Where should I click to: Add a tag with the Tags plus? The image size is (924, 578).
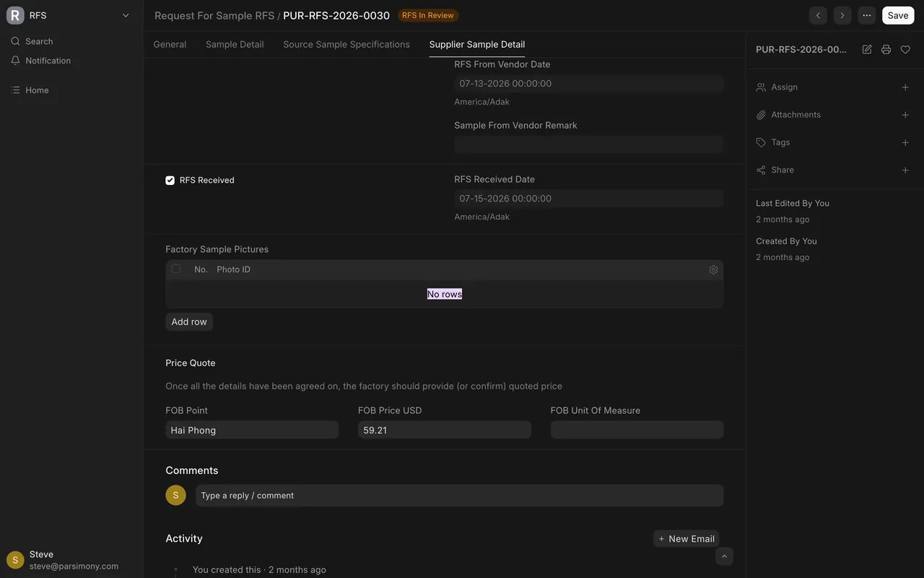(905, 142)
